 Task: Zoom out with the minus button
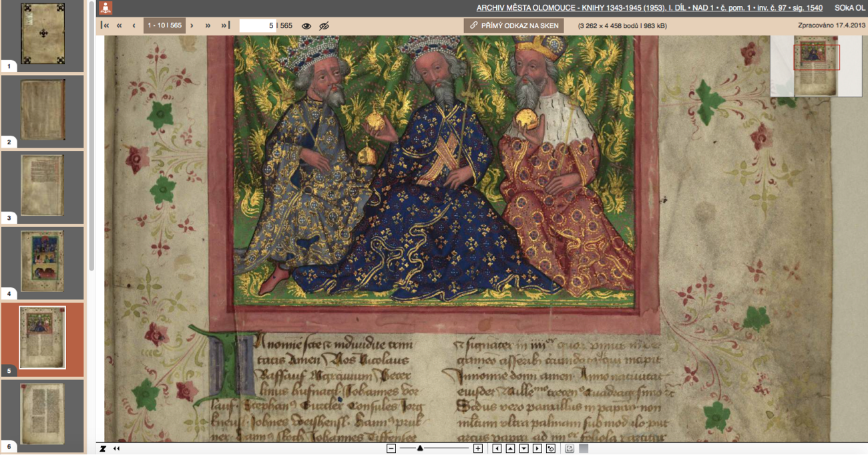[391, 448]
